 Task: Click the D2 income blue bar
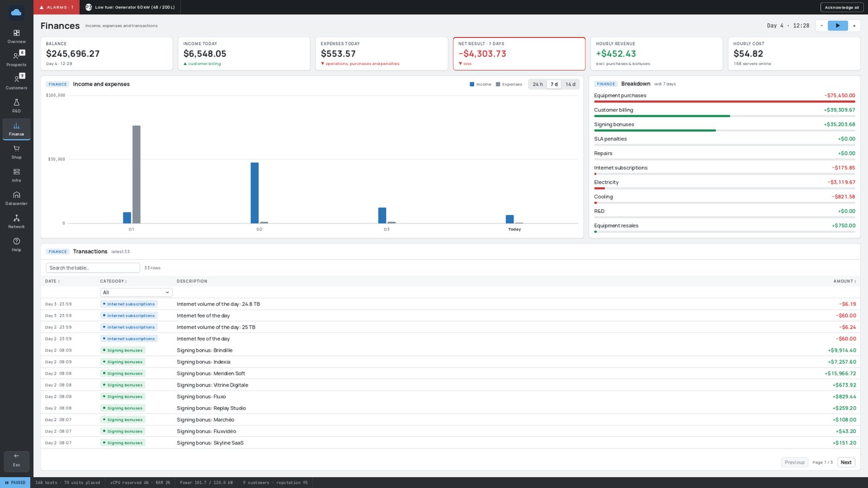click(254, 193)
